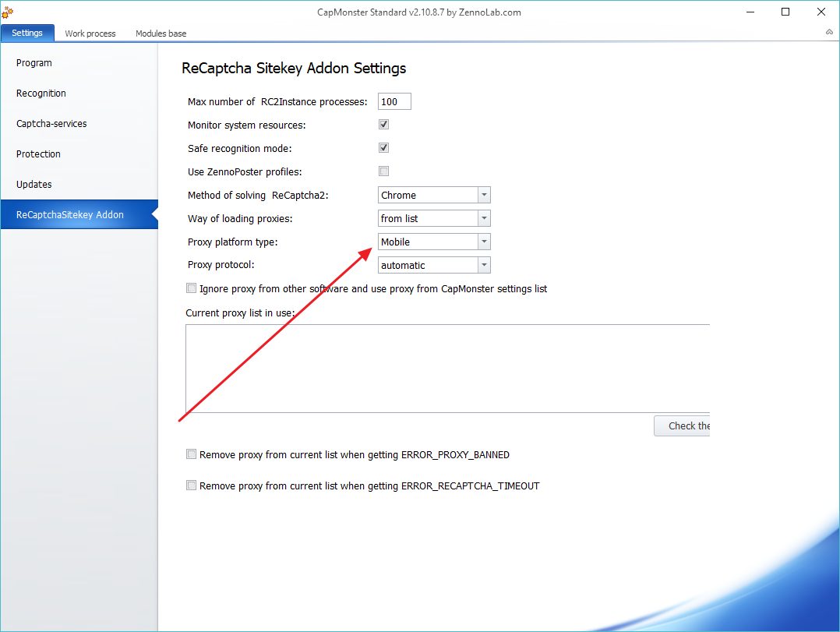This screenshot has width=840, height=632.
Task: Open the Way of loading proxies dropdown
Action: tap(434, 218)
